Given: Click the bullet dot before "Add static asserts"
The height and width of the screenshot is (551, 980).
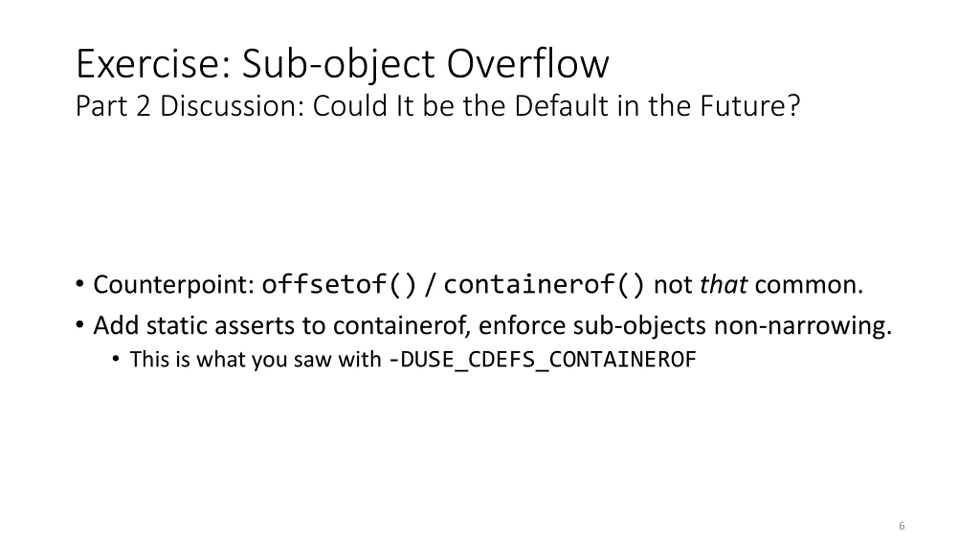Looking at the screenshot, I should [80, 325].
